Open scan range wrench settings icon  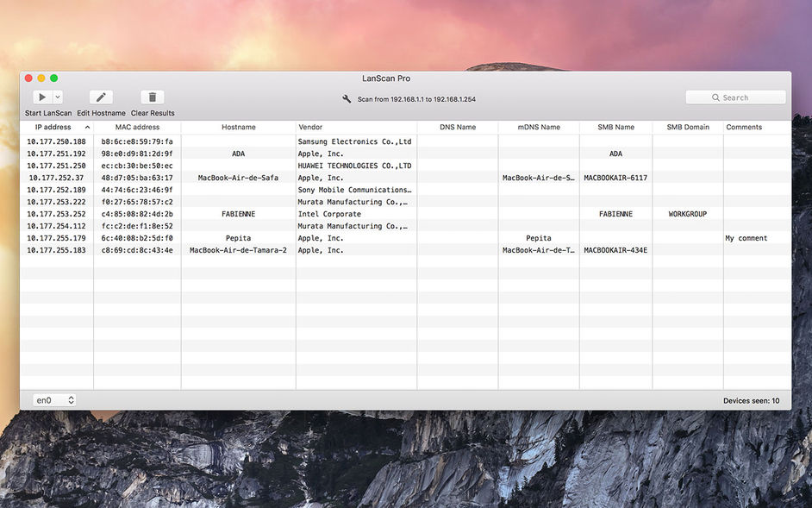click(x=347, y=99)
